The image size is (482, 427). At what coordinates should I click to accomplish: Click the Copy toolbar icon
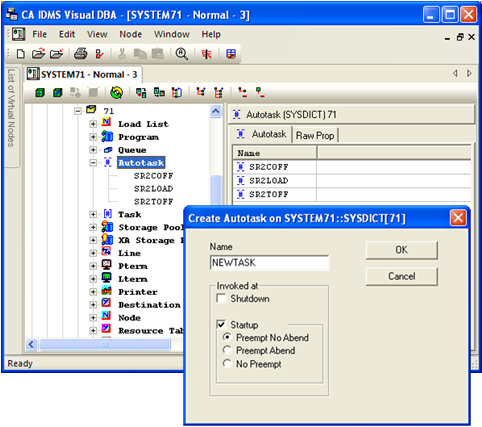[x=140, y=53]
